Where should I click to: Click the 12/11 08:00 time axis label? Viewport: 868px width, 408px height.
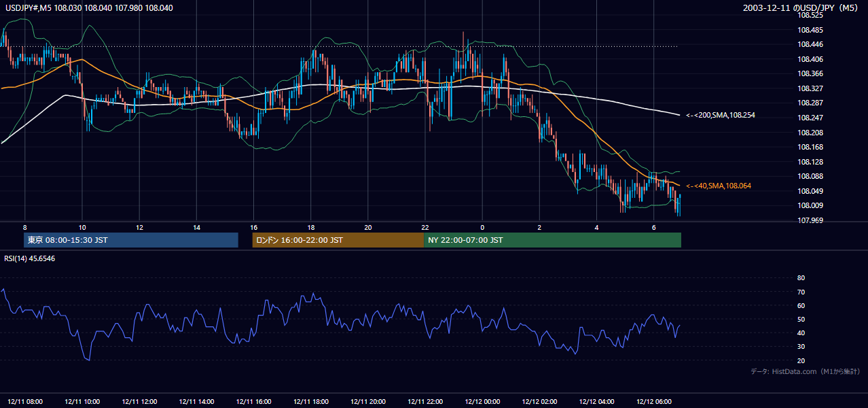tap(25, 402)
